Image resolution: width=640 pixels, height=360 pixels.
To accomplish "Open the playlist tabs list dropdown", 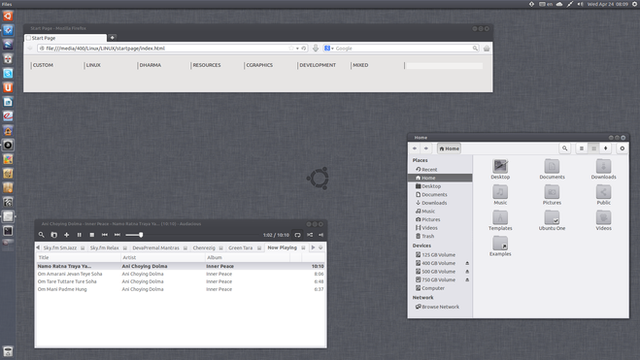I will click(x=320, y=248).
